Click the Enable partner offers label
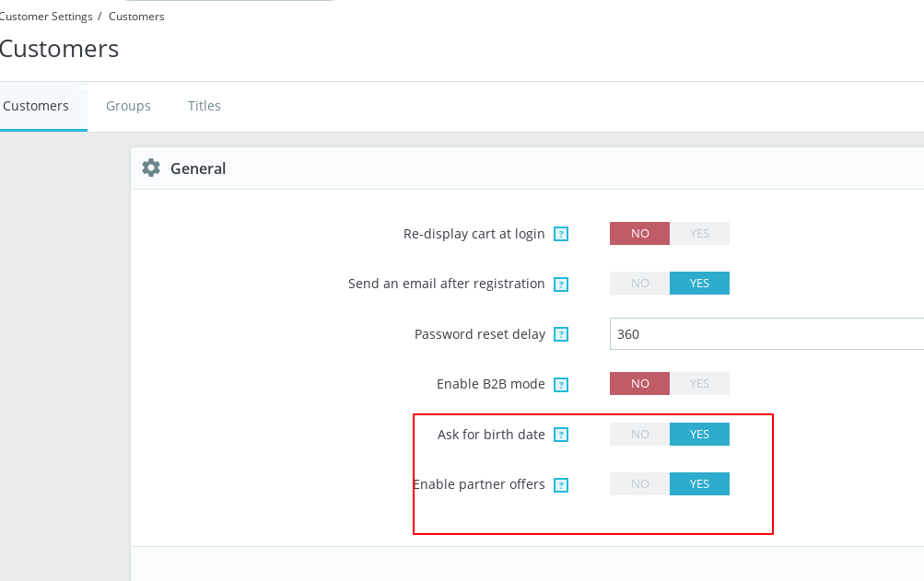Image resolution: width=924 pixels, height=581 pixels. point(479,484)
